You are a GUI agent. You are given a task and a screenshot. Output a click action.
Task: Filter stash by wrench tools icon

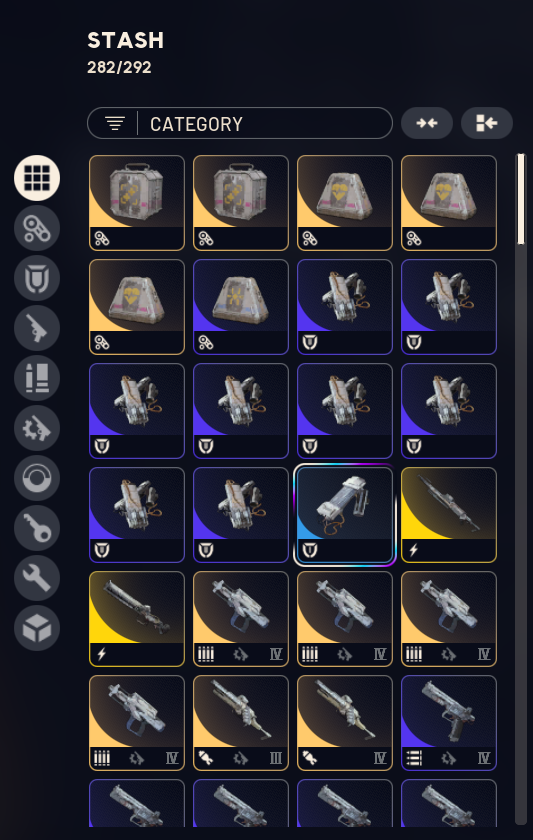pyautogui.click(x=37, y=579)
